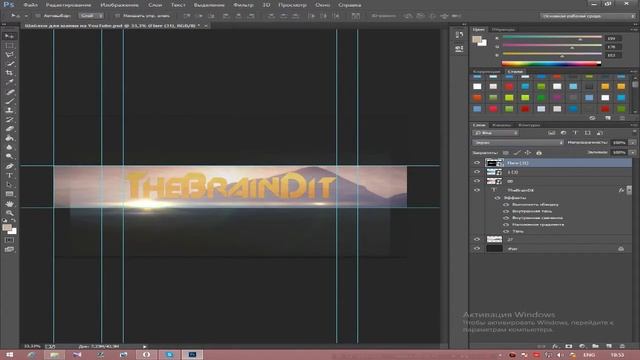
Task: Select the Magic Wand tool
Action: point(9,64)
